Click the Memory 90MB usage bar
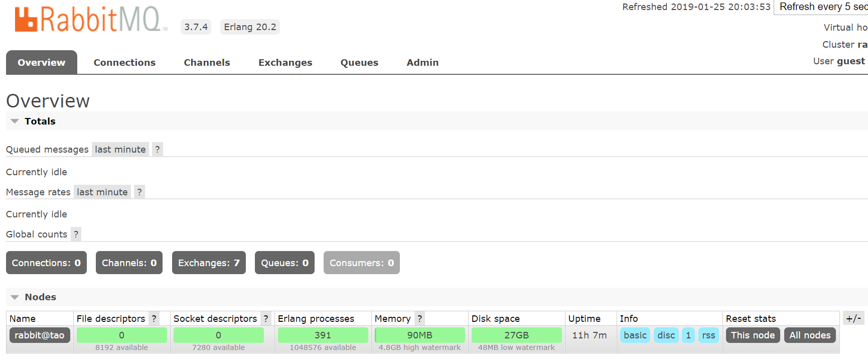Viewport: 868px width, 362px height. (x=419, y=335)
